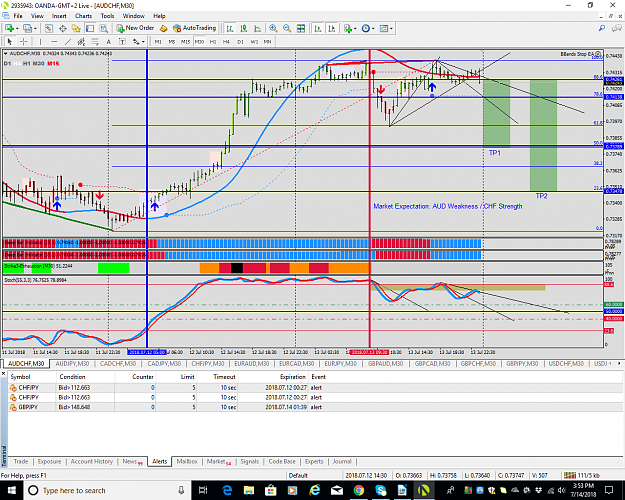Open the Tools menu

[107, 16]
